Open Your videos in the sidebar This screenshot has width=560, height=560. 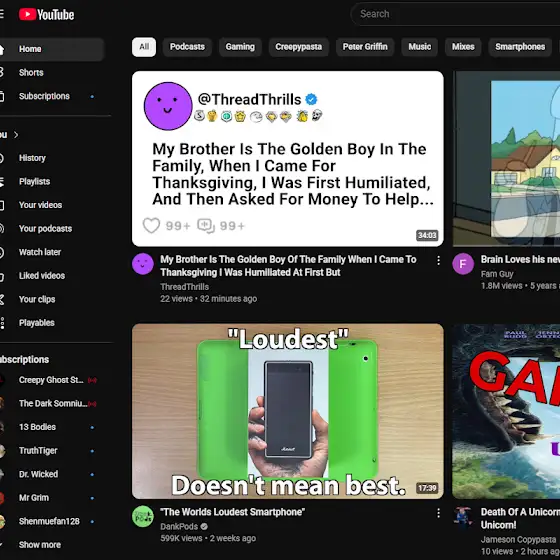coord(40,205)
